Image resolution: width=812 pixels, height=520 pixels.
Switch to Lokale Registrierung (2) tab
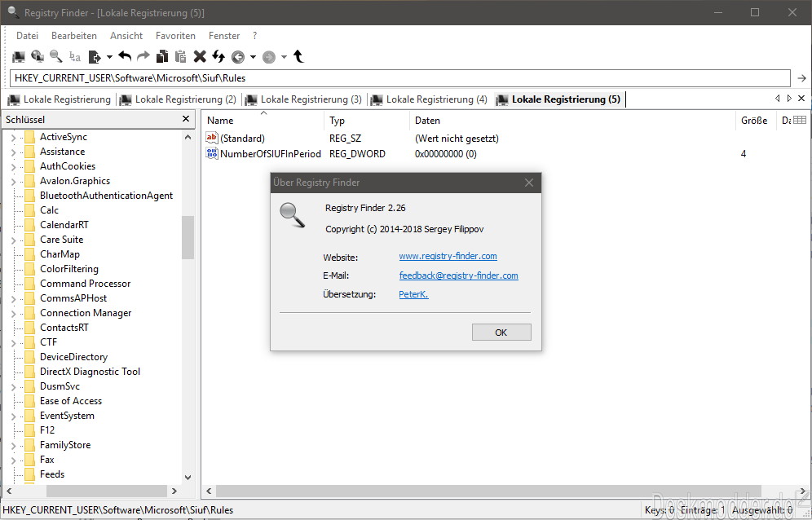tap(179, 99)
